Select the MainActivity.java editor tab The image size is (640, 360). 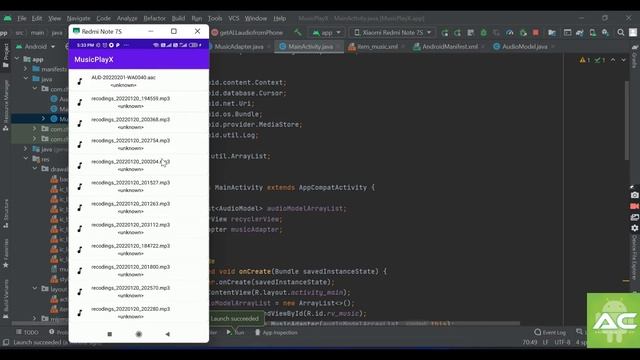pyautogui.click(x=310, y=47)
